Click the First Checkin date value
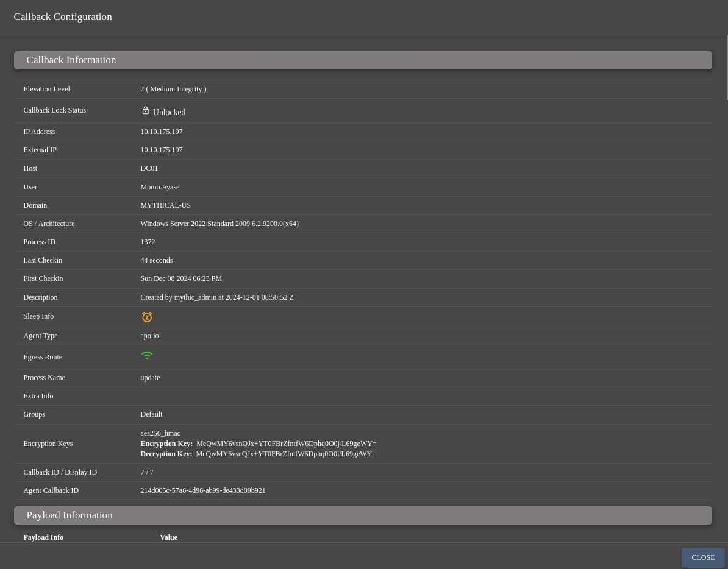The width and height of the screenshot is (728, 569). [x=181, y=278]
